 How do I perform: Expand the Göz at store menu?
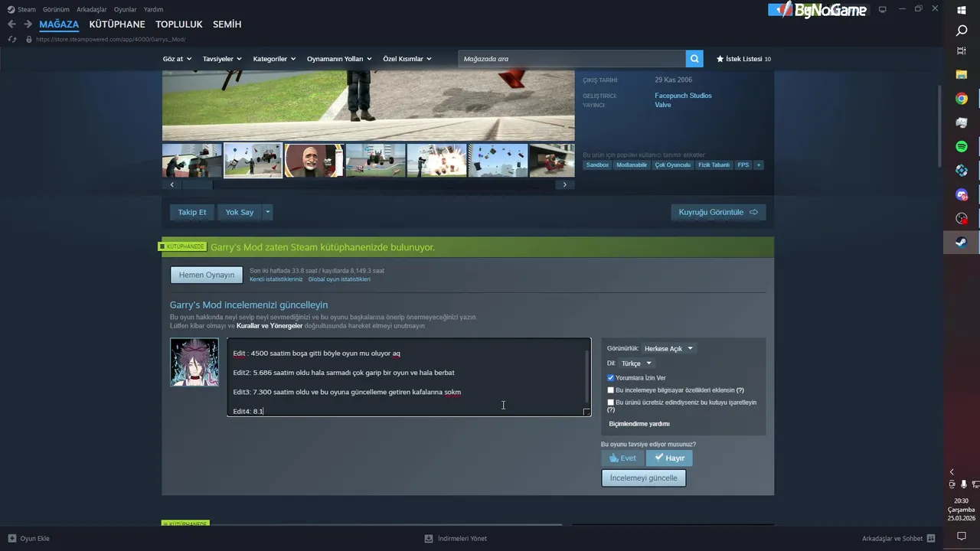[x=176, y=59]
